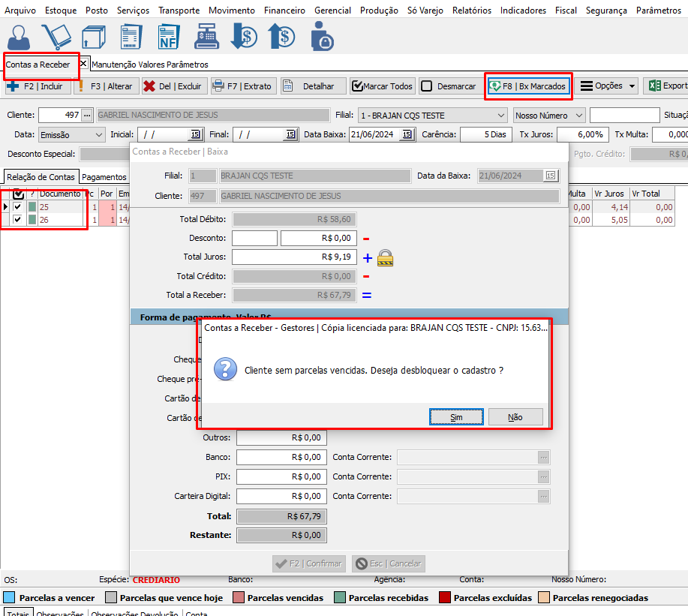Toggle the select-all checkbox in grid header

pyautogui.click(x=19, y=194)
